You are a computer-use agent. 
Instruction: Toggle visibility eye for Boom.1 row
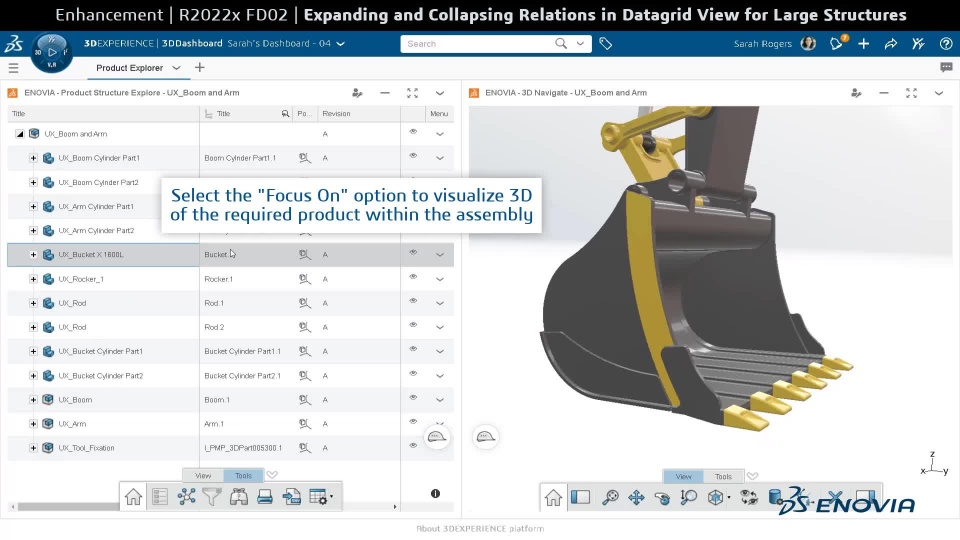(413, 397)
